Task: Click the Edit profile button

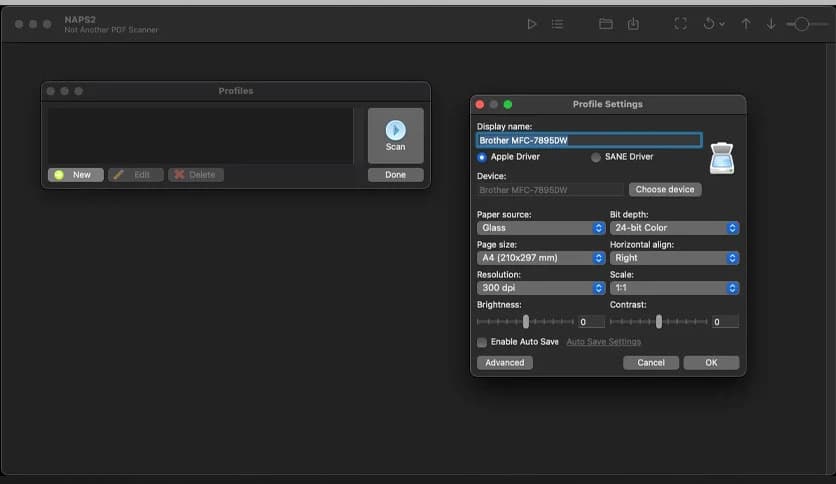Action: coord(135,175)
